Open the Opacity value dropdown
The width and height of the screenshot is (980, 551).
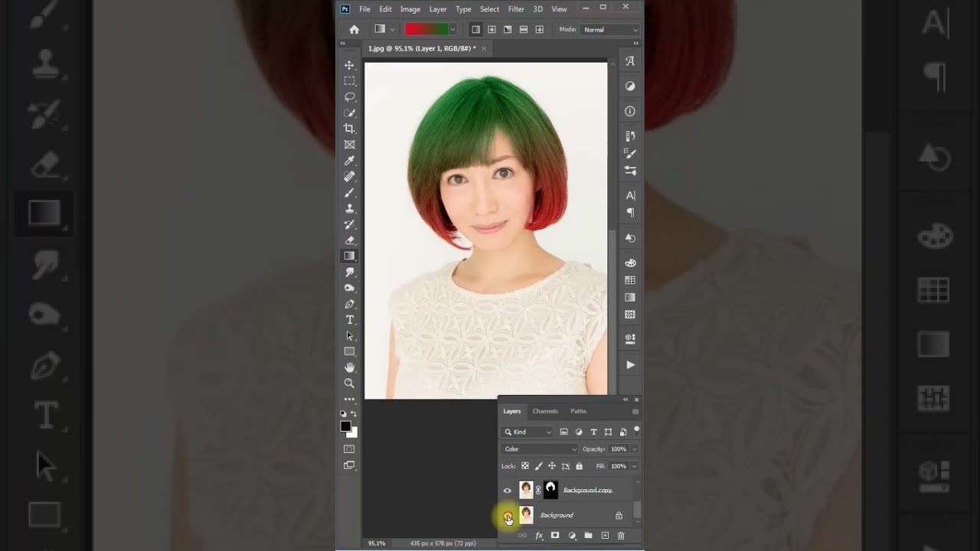pos(634,449)
